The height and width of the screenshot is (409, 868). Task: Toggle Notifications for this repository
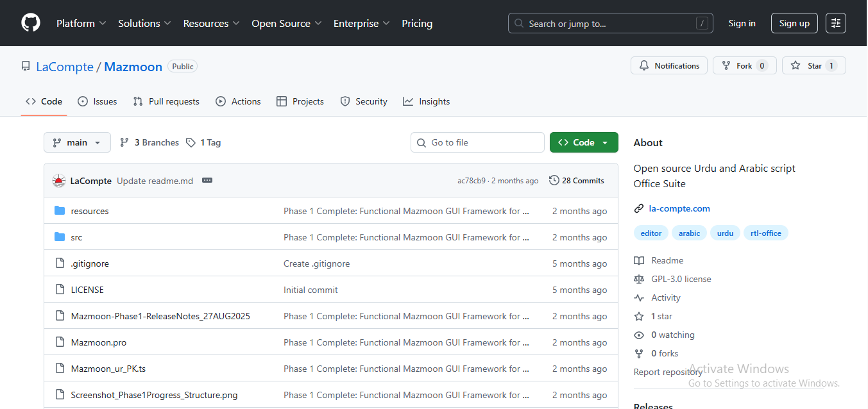669,65
